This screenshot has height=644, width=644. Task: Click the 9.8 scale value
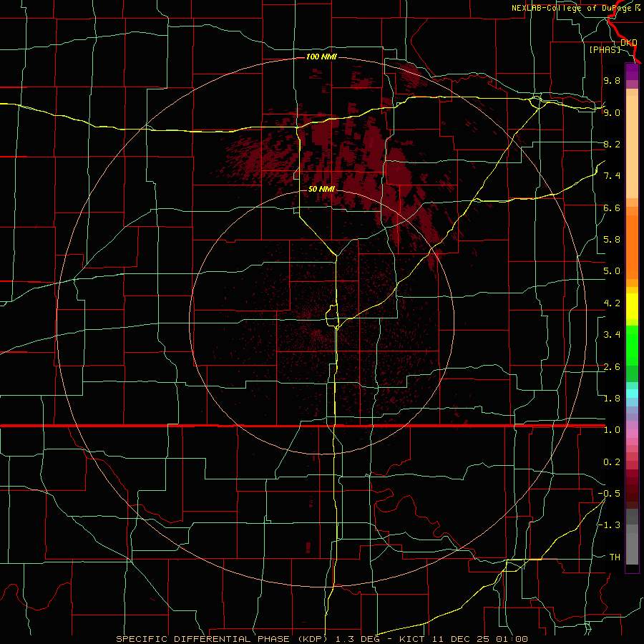612,80
